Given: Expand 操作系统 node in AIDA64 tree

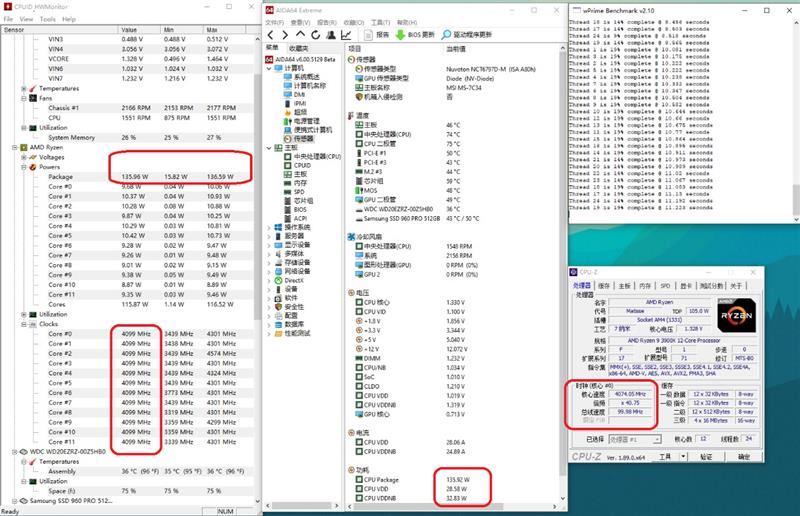Looking at the screenshot, I should click(269, 228).
